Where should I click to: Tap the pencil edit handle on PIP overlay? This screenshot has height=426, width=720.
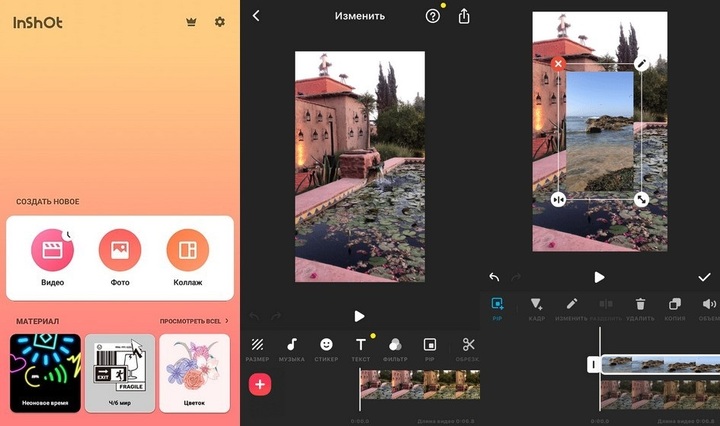click(x=641, y=63)
